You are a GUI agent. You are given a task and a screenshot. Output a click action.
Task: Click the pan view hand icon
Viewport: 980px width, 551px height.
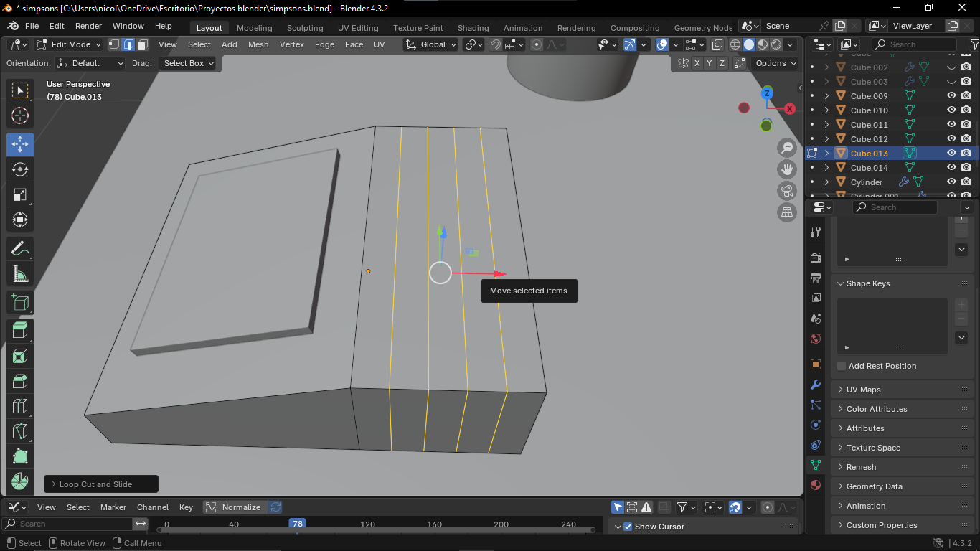(x=787, y=169)
